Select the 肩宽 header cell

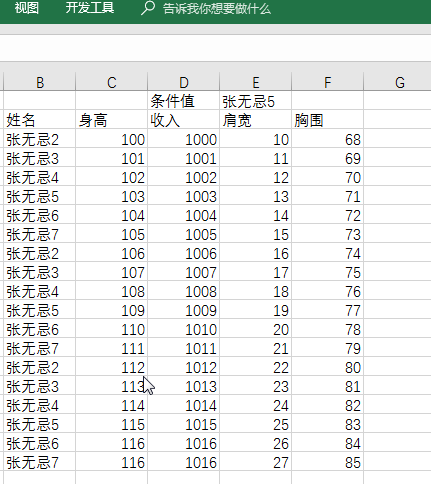tap(256, 120)
